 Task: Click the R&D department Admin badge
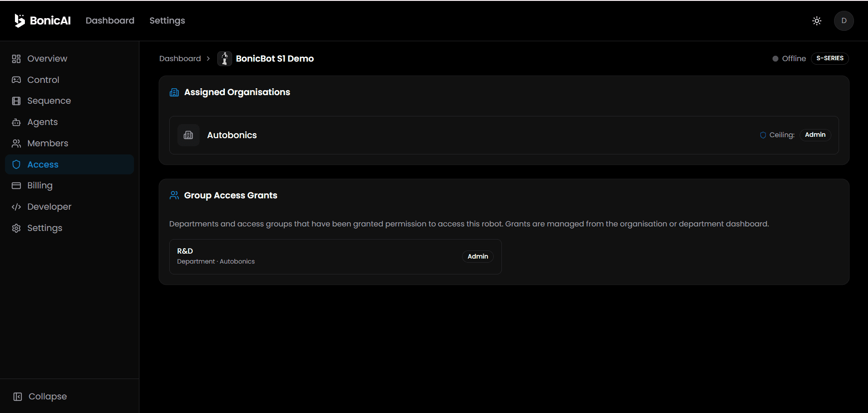[477, 256]
